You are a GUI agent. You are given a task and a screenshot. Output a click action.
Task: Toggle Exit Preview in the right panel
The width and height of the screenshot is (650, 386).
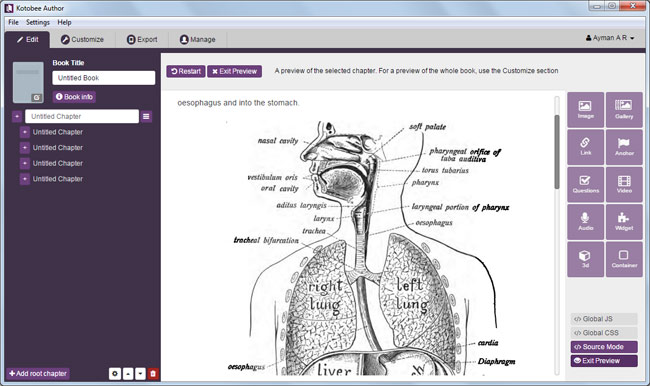coord(604,361)
